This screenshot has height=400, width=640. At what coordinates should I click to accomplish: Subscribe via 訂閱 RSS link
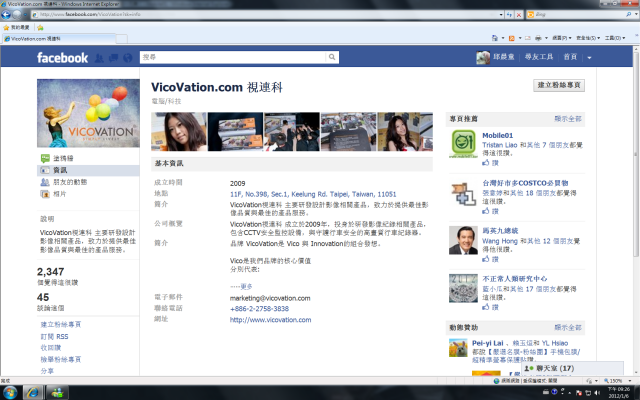[54, 336]
